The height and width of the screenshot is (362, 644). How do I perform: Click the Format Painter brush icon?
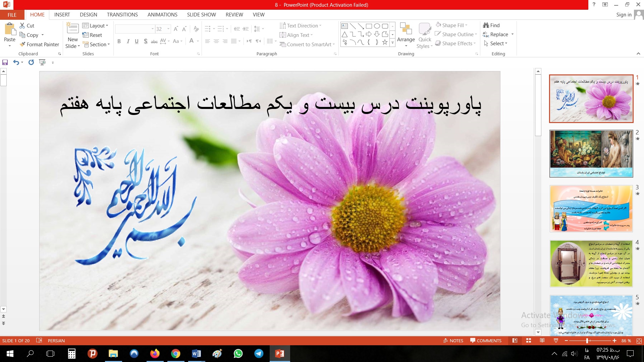(22, 44)
